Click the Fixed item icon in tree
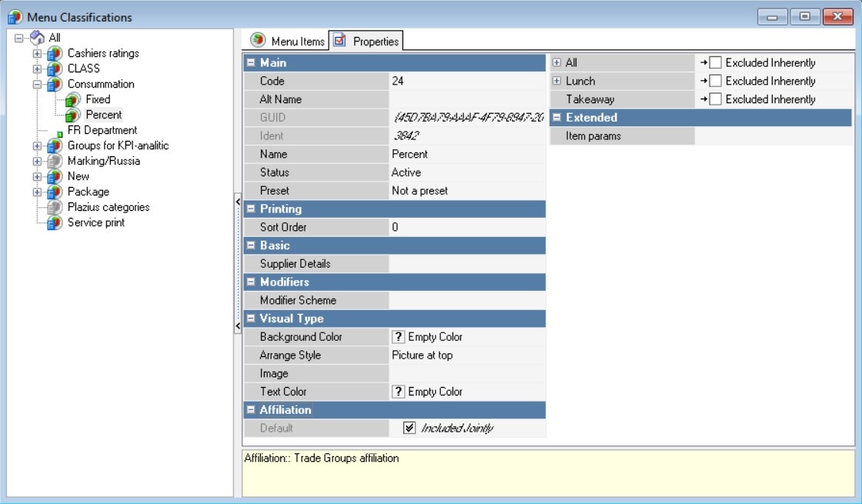 point(72,100)
